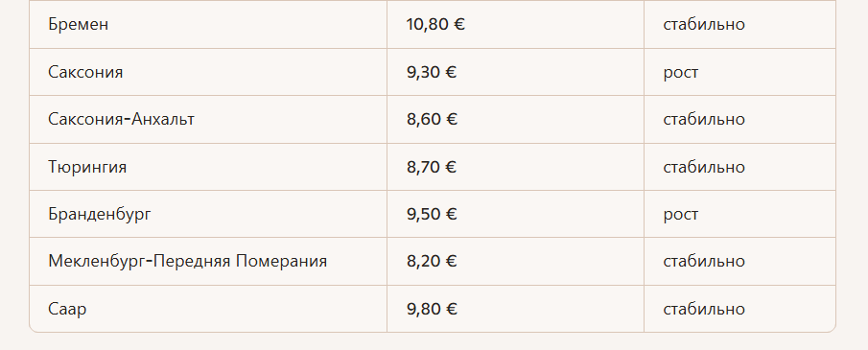Click the 8,20 € price value
This screenshot has width=868, height=350.
coord(432,261)
